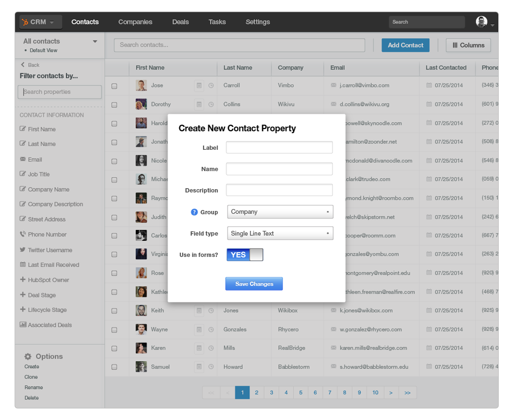Switch to the Deals tab
Image resolution: width=512 pixels, height=420 pixels.
click(x=180, y=22)
